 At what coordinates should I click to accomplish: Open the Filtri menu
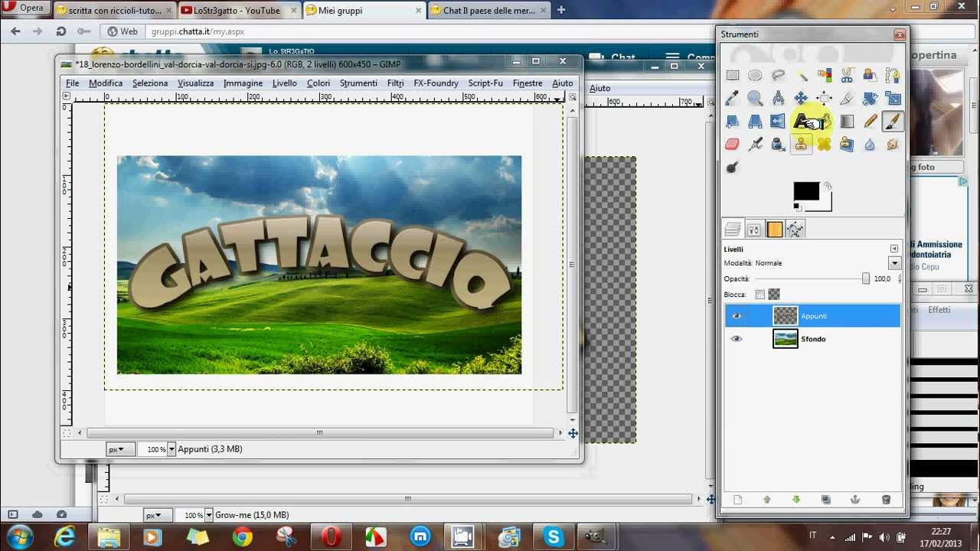click(x=395, y=83)
